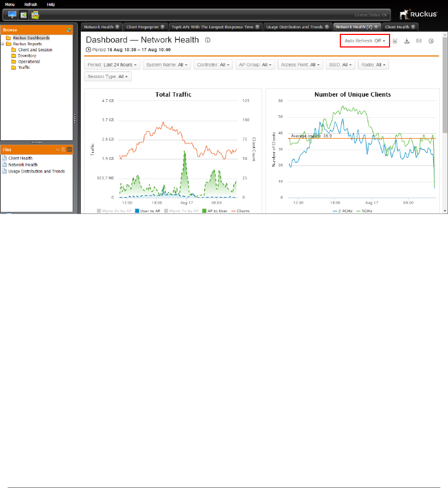Open the Usage Distribution and Trends file
The width and height of the screenshot is (448, 488).
point(37,171)
